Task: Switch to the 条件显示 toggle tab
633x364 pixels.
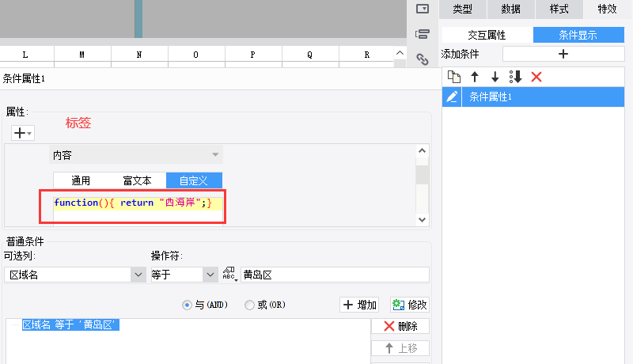Action: 578,35
